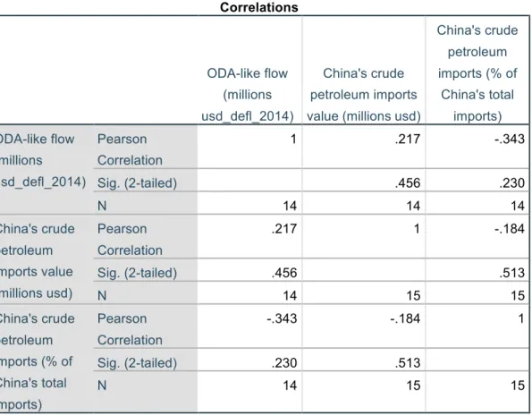Screen dimensions: 532x415
Task: Select the .513 cell in the bottom block
Action: (x=408, y=363)
